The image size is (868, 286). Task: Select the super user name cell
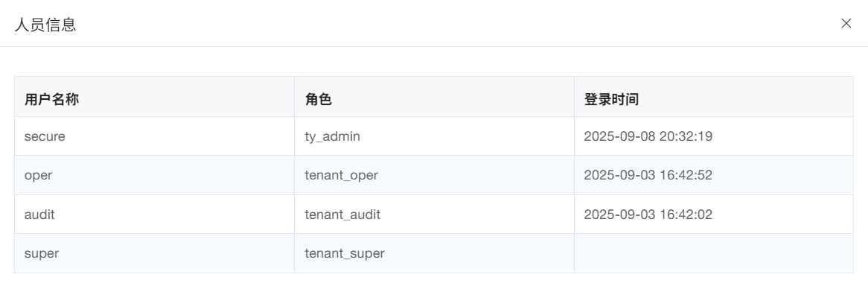pyautogui.click(x=154, y=253)
